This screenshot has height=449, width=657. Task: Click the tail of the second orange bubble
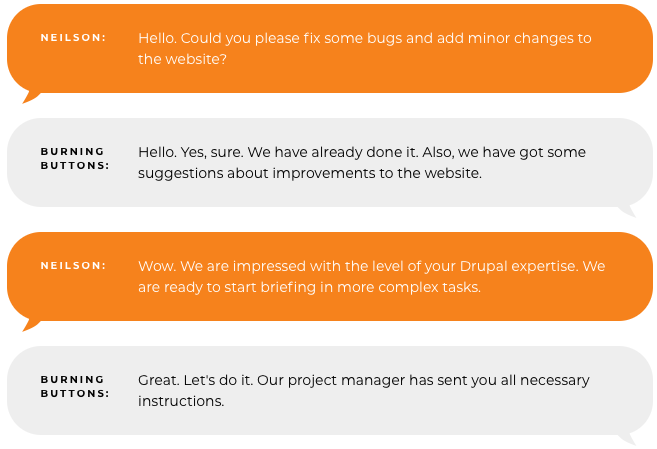click(32, 325)
